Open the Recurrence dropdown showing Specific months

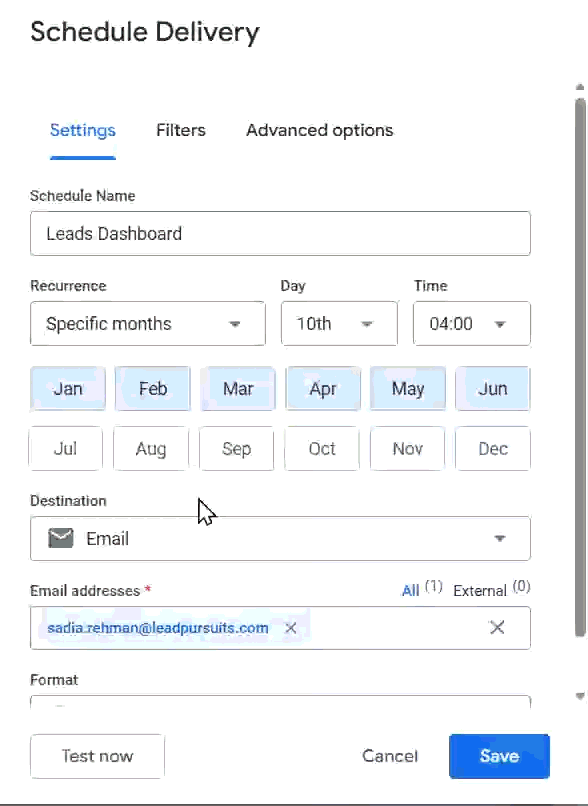click(148, 324)
